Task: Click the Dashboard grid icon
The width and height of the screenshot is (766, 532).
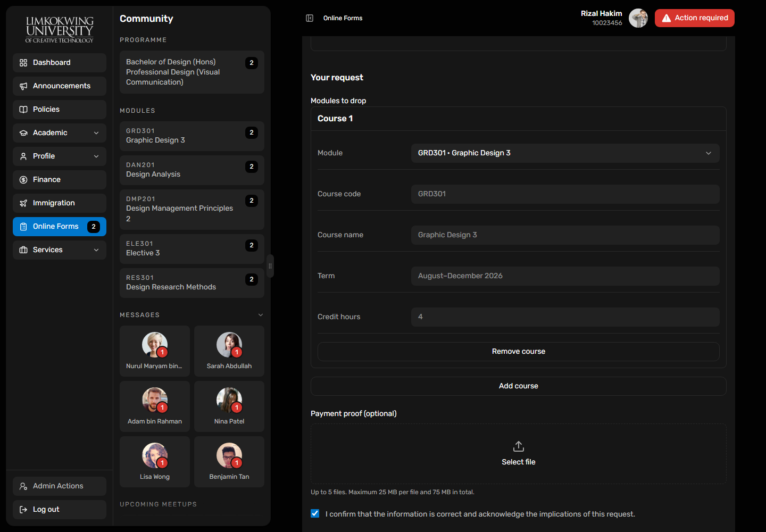Action: 23,63
